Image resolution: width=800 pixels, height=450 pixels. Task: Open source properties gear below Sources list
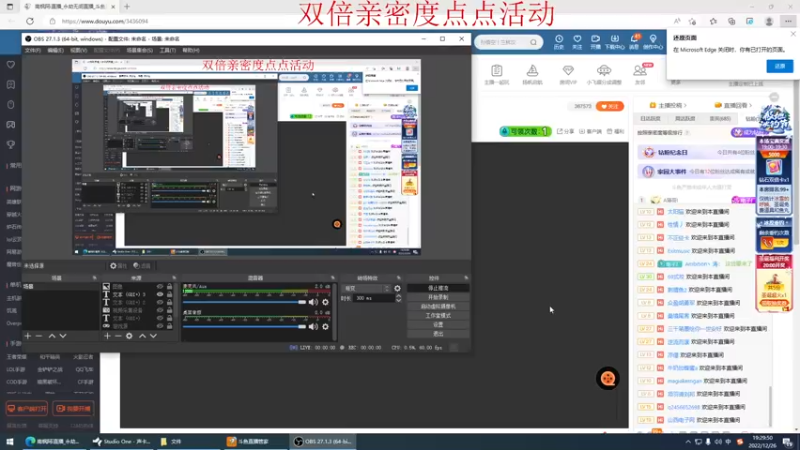point(129,336)
